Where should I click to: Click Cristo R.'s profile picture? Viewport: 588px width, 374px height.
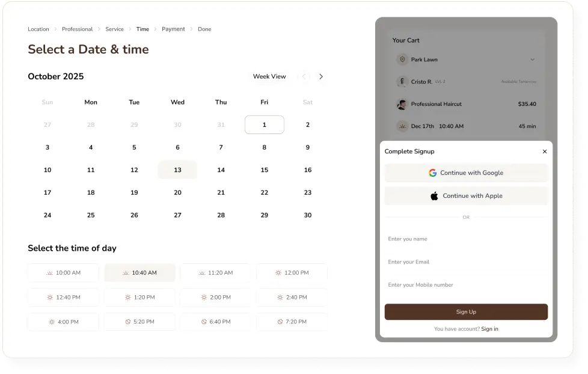click(402, 81)
